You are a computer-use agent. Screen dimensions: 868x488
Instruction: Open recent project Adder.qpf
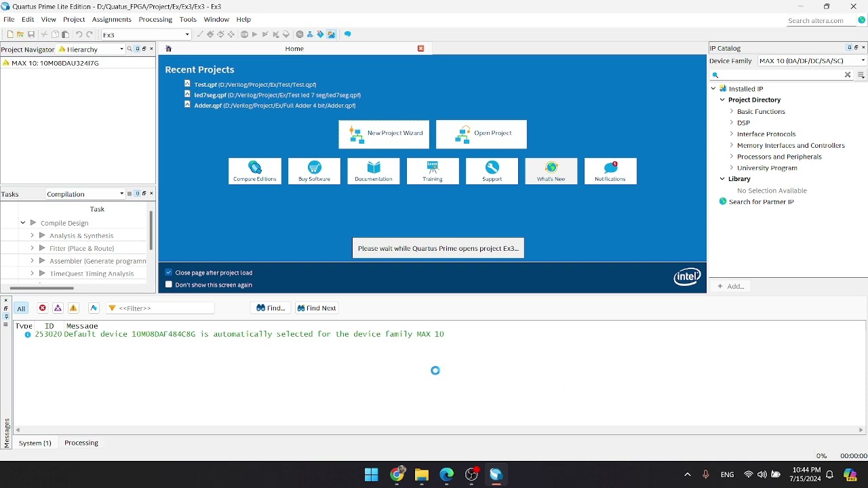pyautogui.click(x=275, y=106)
